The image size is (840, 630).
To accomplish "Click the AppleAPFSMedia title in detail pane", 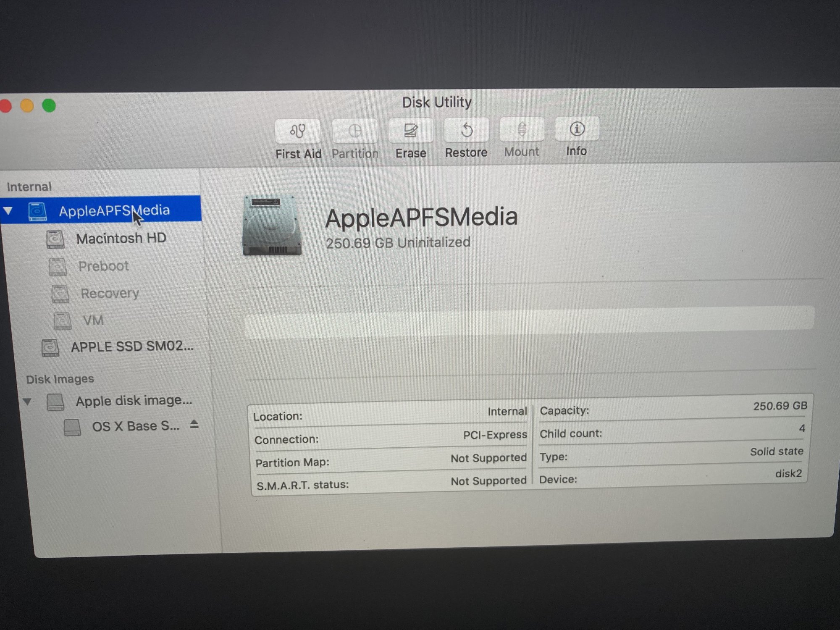I will point(421,218).
